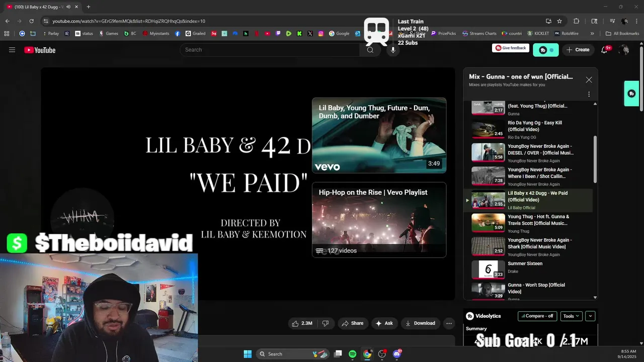Toggle the Videolytics extension button in header
This screenshot has height=362, width=644.
(x=546, y=50)
